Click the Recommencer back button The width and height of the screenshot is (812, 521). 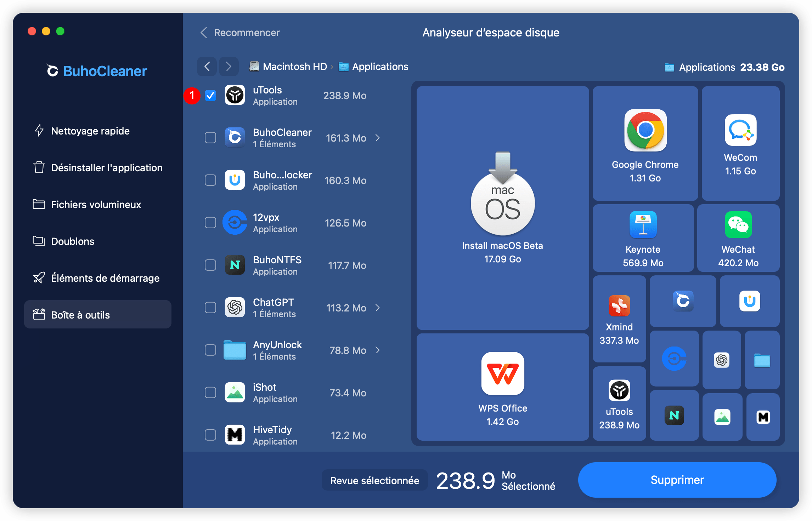tap(240, 33)
